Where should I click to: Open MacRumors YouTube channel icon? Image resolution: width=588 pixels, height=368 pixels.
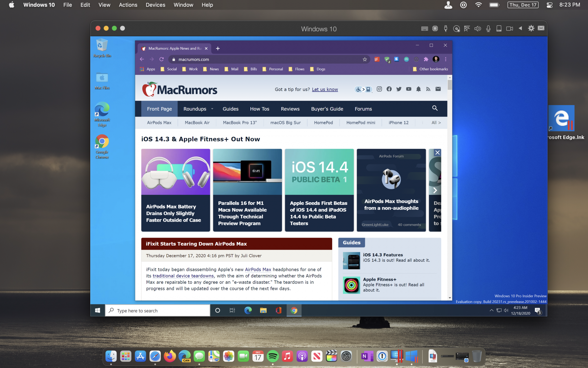(x=409, y=89)
